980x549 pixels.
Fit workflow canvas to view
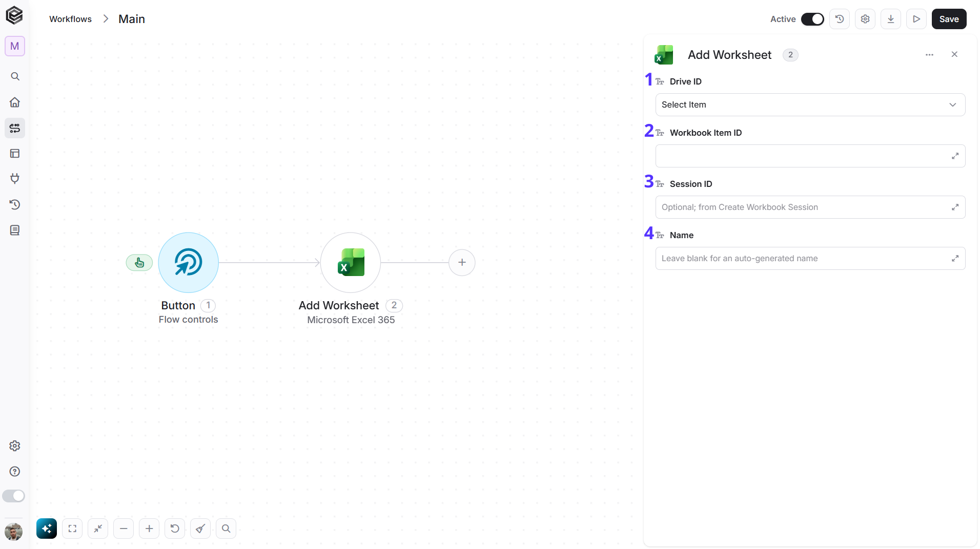[x=72, y=529]
